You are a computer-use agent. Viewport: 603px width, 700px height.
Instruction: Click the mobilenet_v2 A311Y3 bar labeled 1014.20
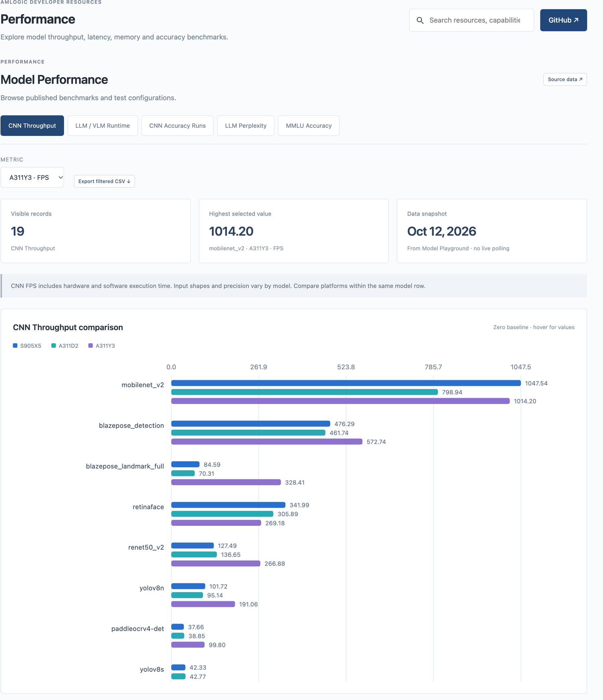(340, 401)
